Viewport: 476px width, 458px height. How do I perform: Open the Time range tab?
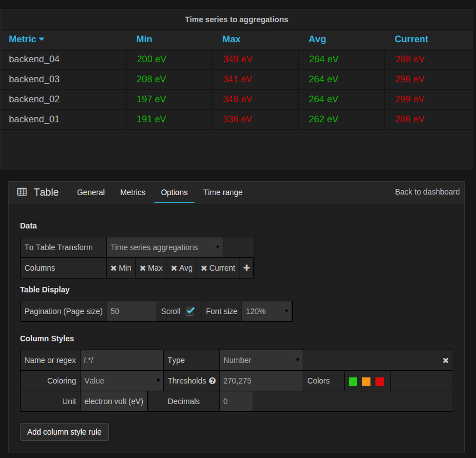(x=223, y=192)
